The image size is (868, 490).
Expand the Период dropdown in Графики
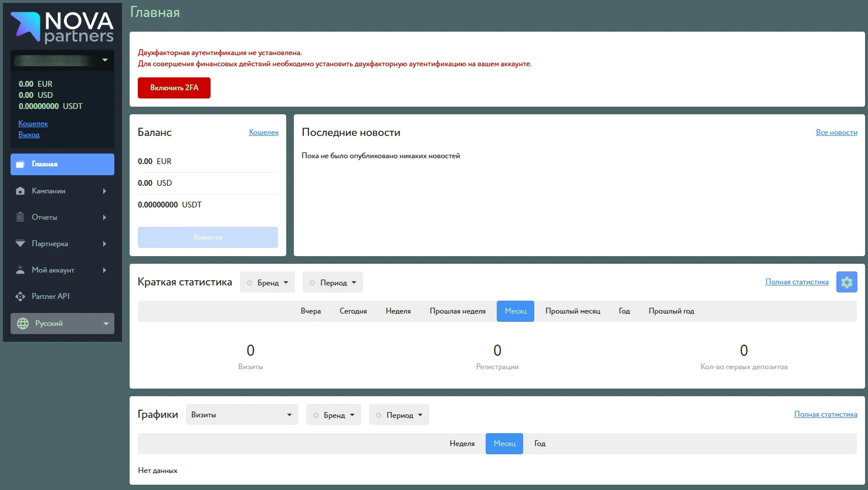pos(399,414)
